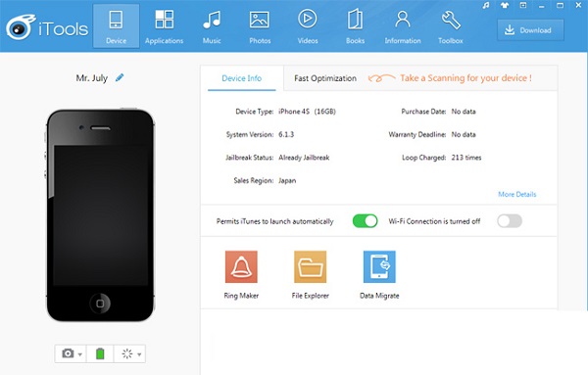This screenshot has height=375, width=588.
Task: Click the Purchase Date No data value
Action: (x=464, y=112)
